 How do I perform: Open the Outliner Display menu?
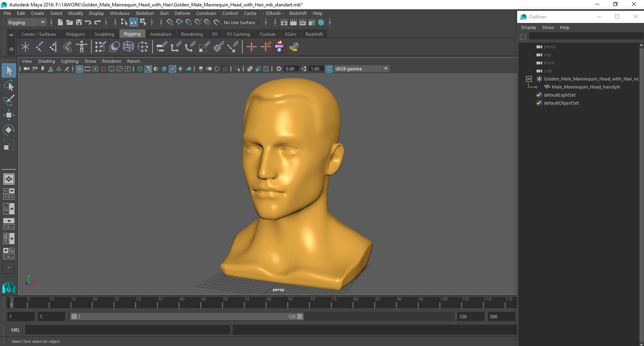click(x=528, y=27)
